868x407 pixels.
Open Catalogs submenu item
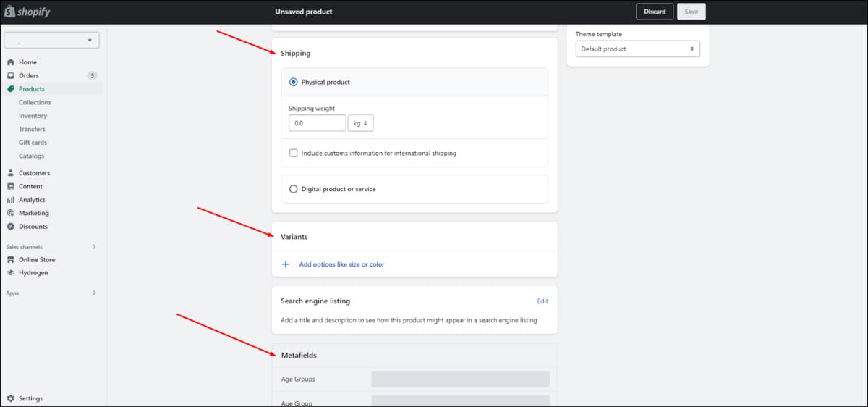[x=31, y=156]
